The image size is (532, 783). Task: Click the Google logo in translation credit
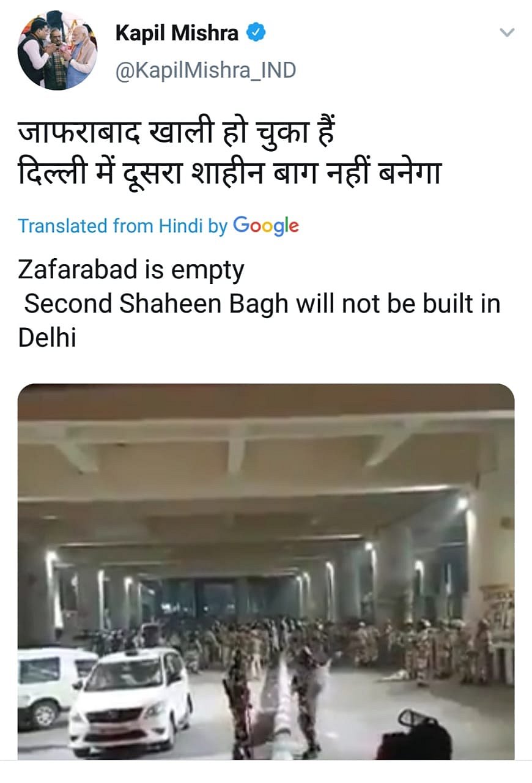coord(266,226)
